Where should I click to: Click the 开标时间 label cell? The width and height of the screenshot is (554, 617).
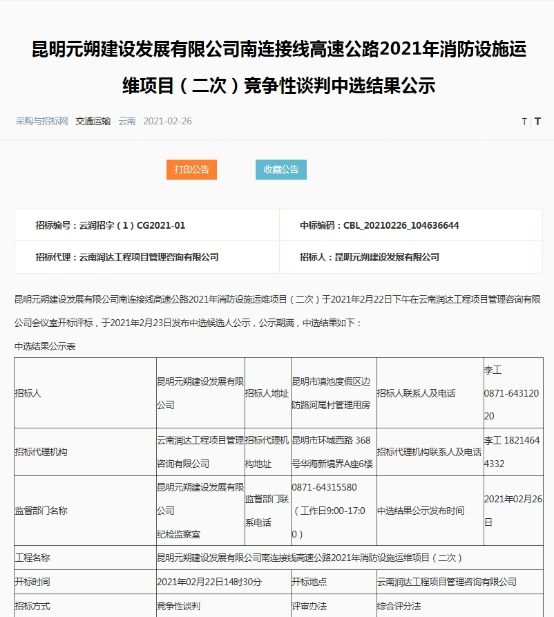pos(85,582)
